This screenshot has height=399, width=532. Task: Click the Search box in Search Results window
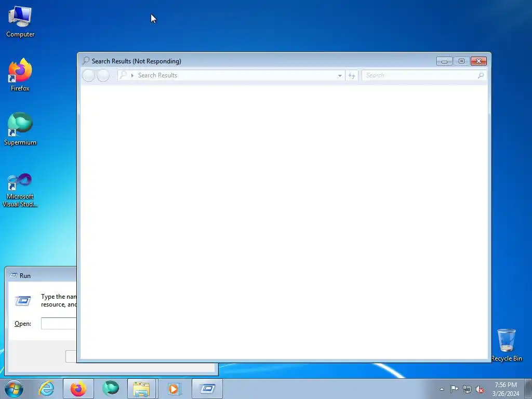[x=424, y=75]
